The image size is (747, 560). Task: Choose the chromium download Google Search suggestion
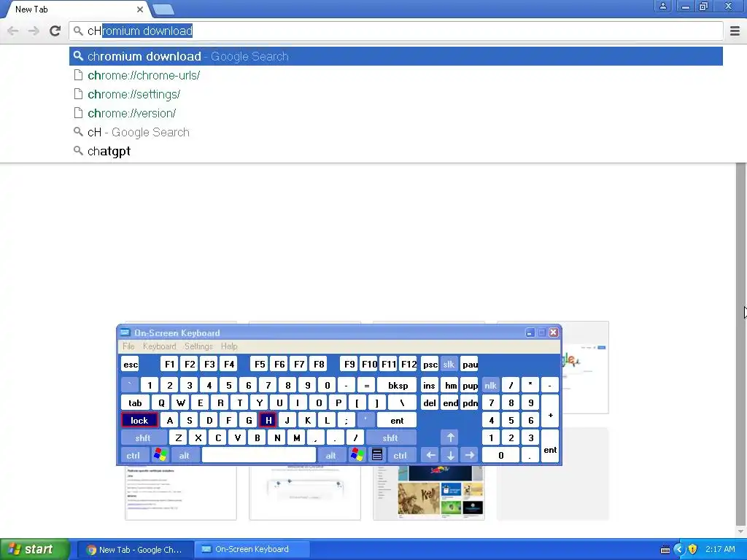[x=396, y=56]
